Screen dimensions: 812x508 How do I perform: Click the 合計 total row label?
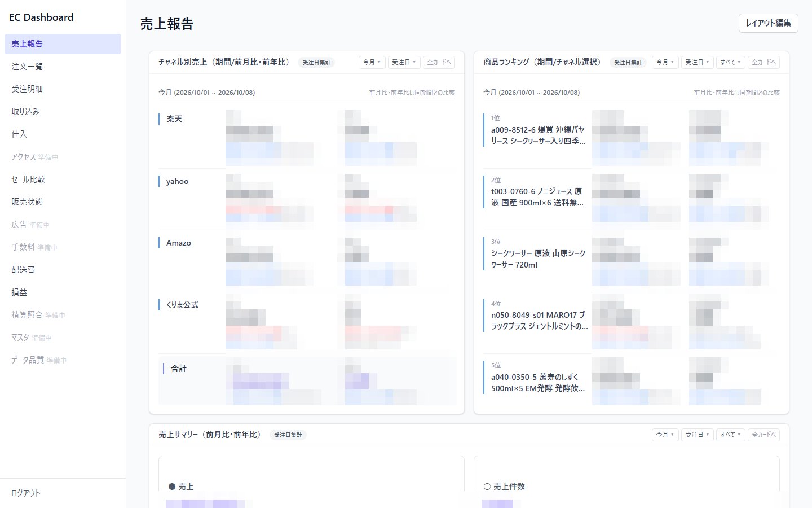click(x=179, y=369)
